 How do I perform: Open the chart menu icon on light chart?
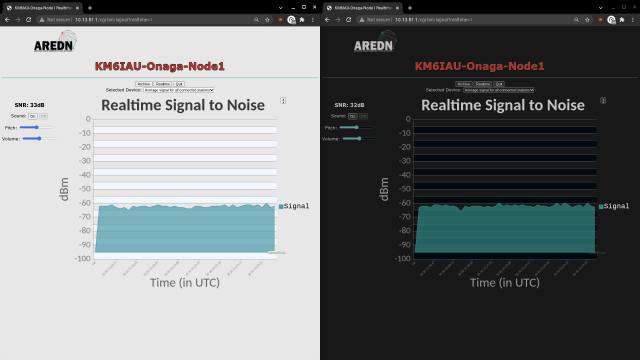click(x=283, y=100)
